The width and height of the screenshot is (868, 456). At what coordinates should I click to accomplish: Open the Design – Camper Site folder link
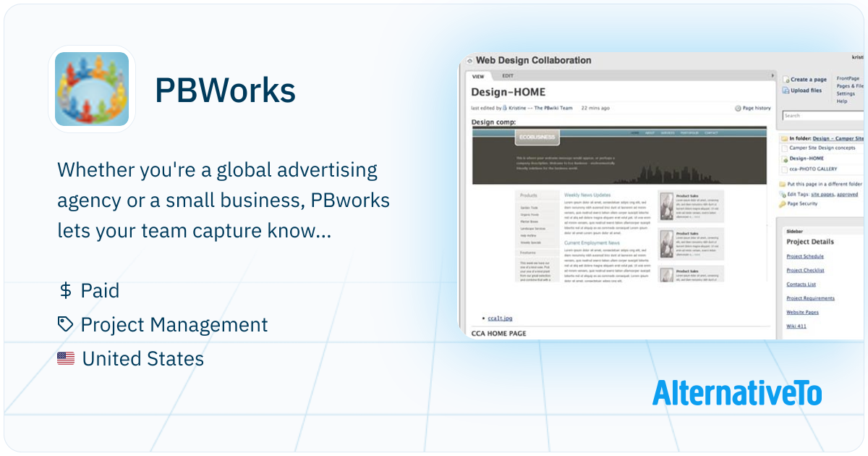point(838,138)
